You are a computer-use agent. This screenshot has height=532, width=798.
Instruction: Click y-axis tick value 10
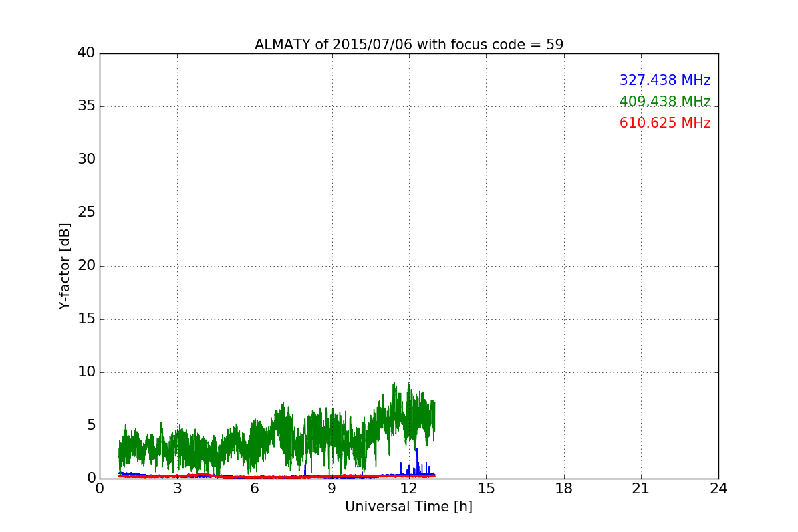click(x=86, y=372)
